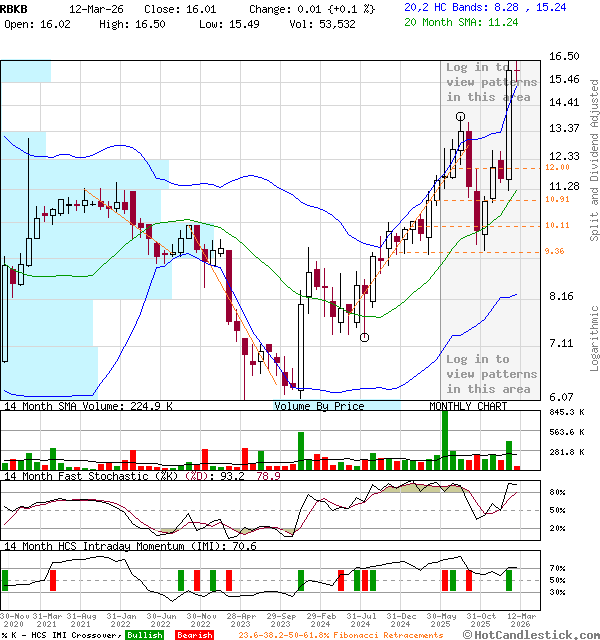Click the upper 'Log in to view patterns' notice
The height and width of the screenshot is (640, 600).
(491, 82)
